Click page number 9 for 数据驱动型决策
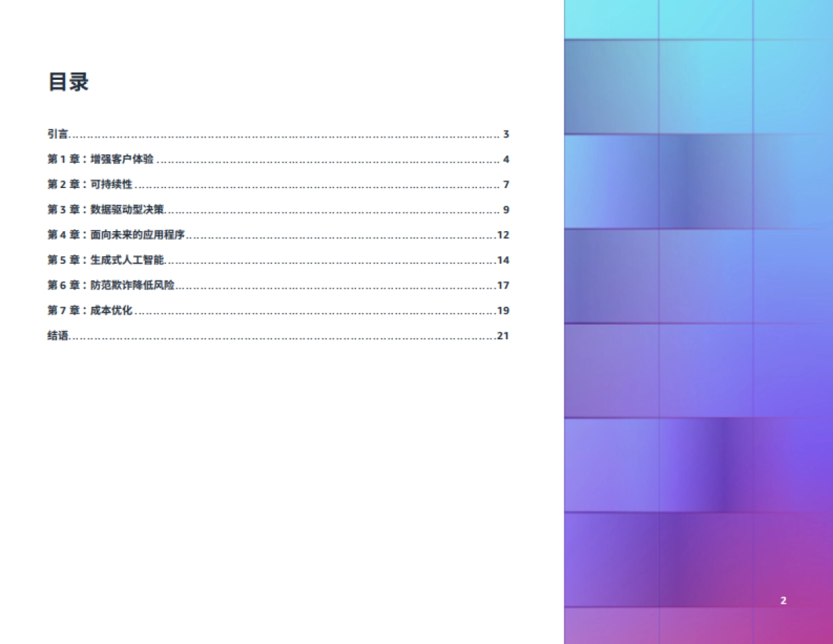The height and width of the screenshot is (644, 833). (x=506, y=210)
